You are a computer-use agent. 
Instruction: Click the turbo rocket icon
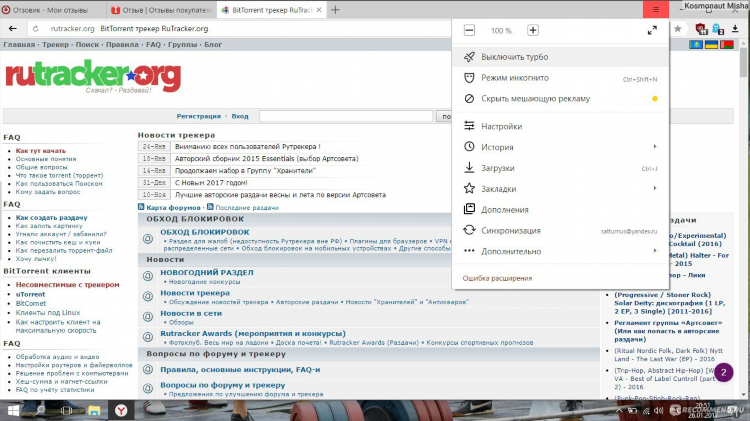coord(469,57)
